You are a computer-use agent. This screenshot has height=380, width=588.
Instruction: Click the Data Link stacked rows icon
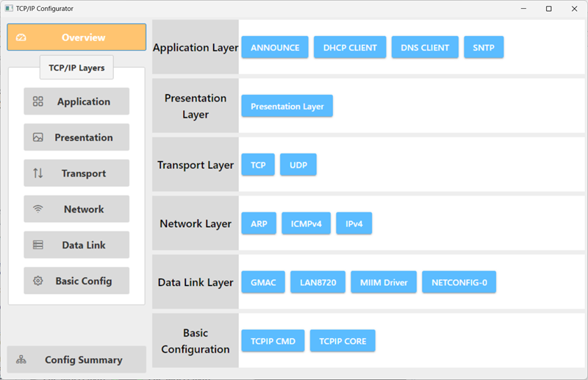(x=38, y=245)
